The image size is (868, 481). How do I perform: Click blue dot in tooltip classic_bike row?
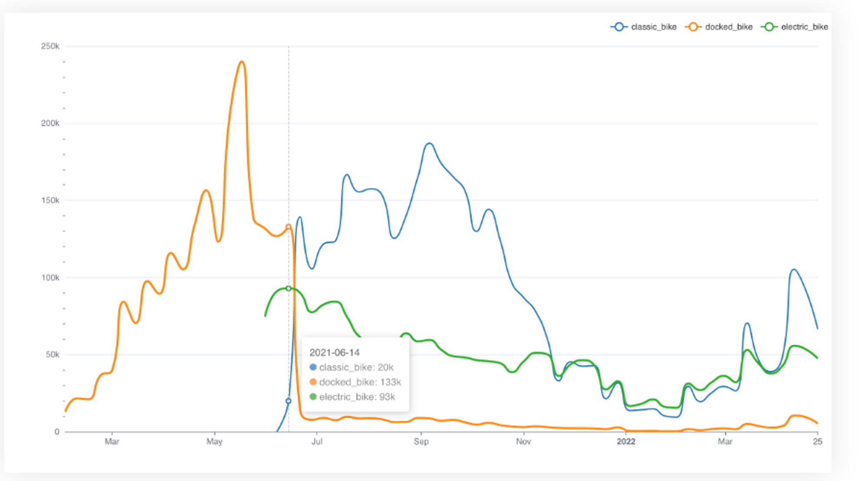tap(313, 367)
